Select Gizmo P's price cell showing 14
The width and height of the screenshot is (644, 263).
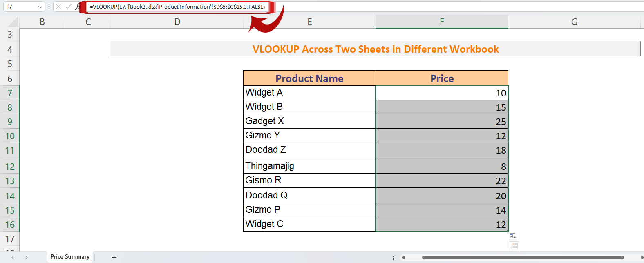(x=442, y=210)
